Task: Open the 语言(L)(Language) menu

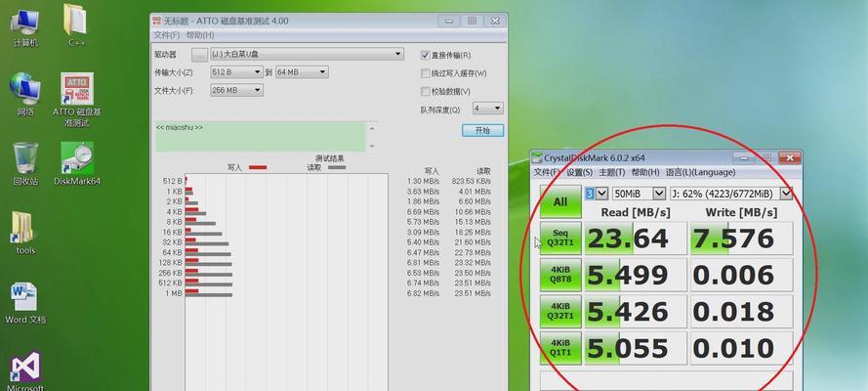Action: [700, 172]
